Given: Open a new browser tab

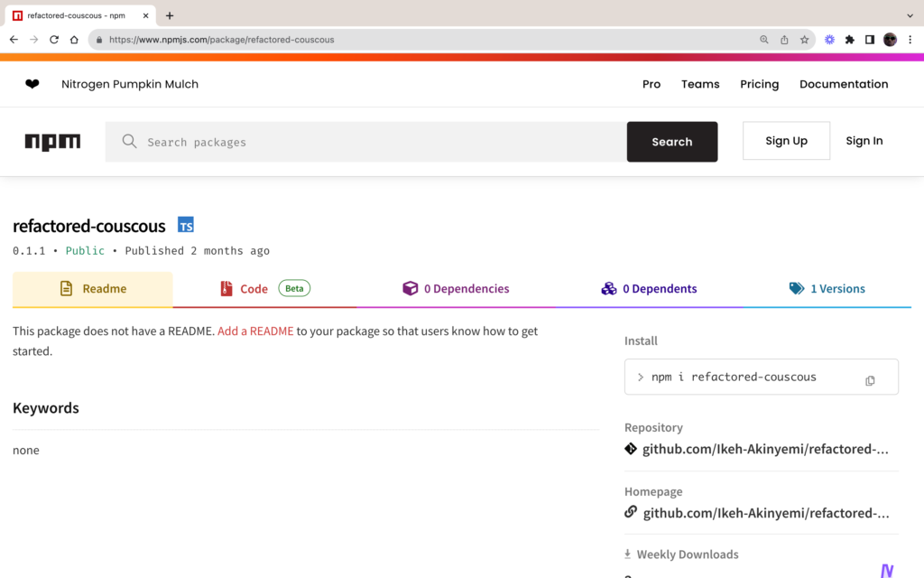Looking at the screenshot, I should (x=170, y=15).
